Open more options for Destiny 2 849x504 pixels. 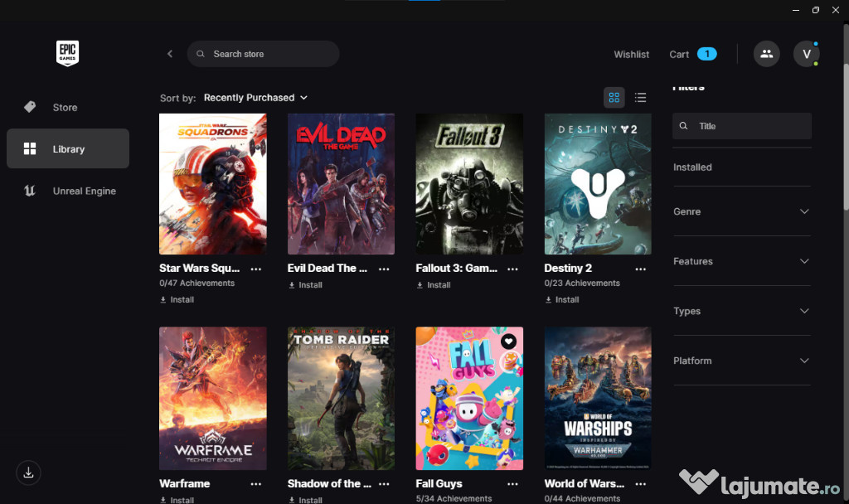click(x=641, y=269)
